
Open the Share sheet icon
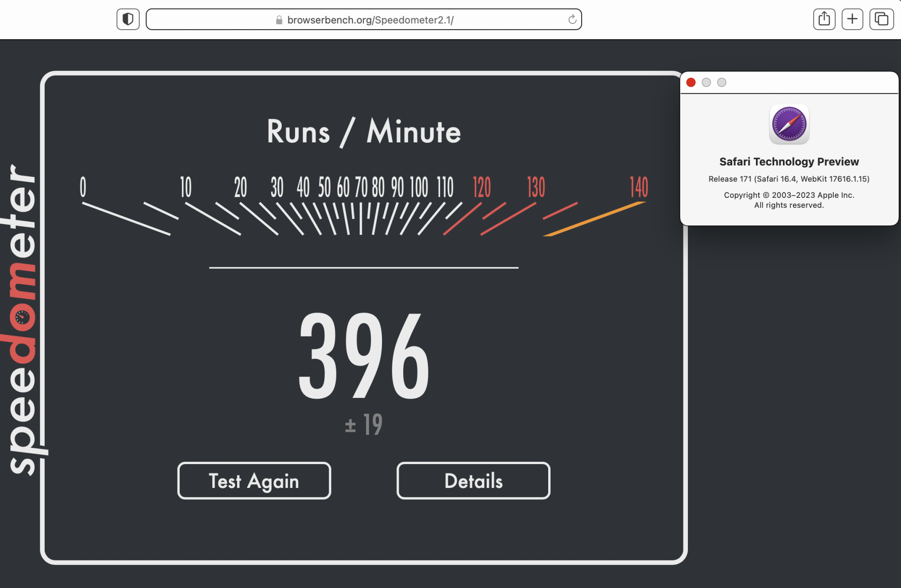point(824,19)
